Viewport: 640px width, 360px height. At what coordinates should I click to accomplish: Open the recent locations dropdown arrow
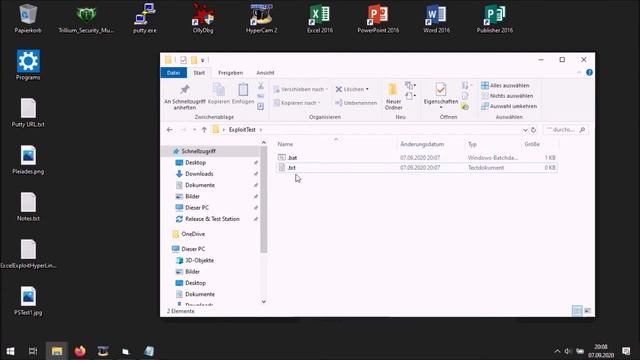coord(194,130)
